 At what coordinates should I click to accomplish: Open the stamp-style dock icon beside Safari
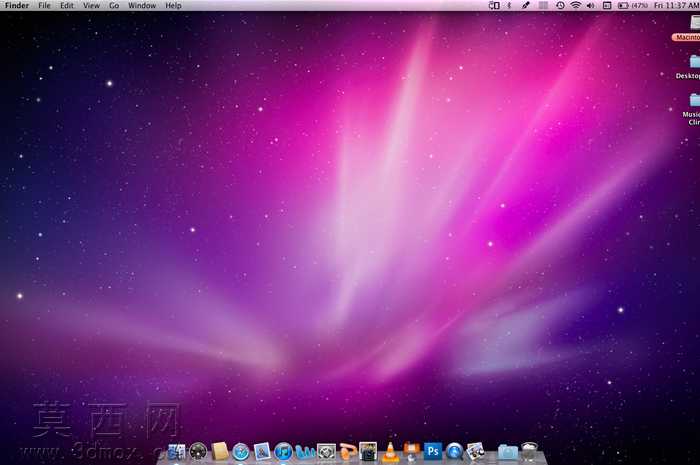click(x=262, y=452)
